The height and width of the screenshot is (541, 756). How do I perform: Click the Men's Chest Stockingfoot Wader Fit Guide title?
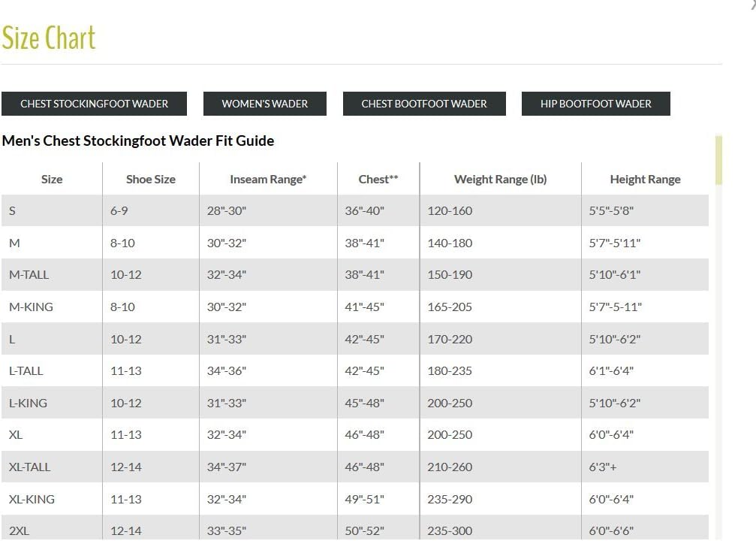coord(138,141)
